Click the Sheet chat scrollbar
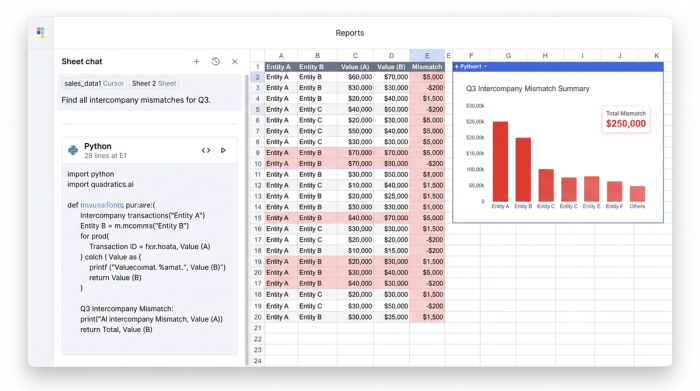Image resolution: width=700 pixels, height=391 pixels. pos(247,219)
